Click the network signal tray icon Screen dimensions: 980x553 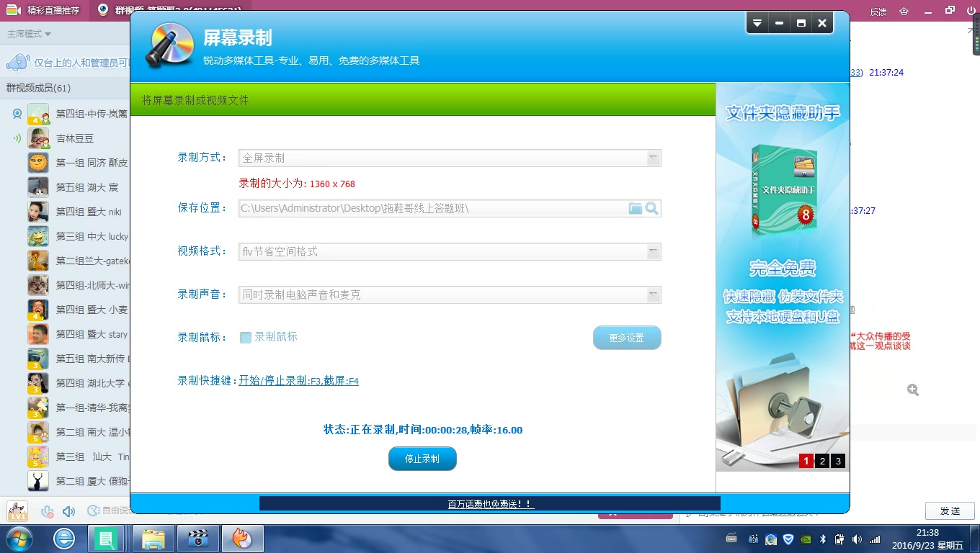click(x=875, y=539)
